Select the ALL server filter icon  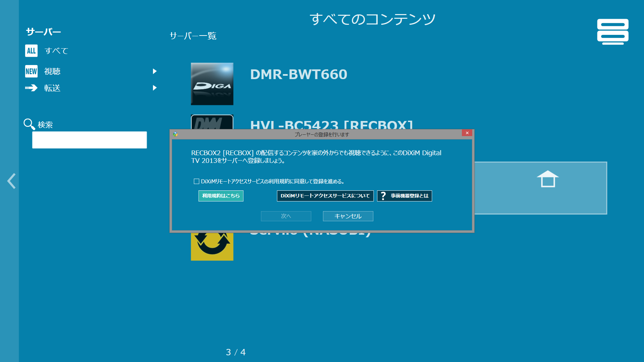click(31, 51)
